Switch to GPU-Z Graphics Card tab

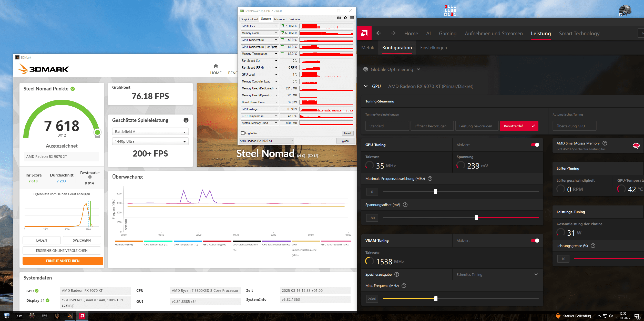[249, 19]
